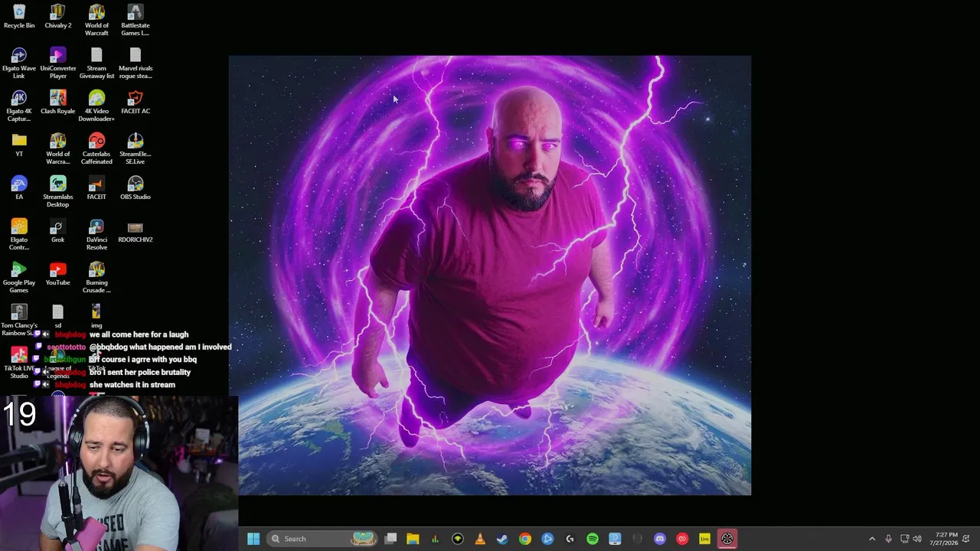980x551 pixels.
Task: Launch the Clash Royale shortcut
Action: tap(58, 103)
